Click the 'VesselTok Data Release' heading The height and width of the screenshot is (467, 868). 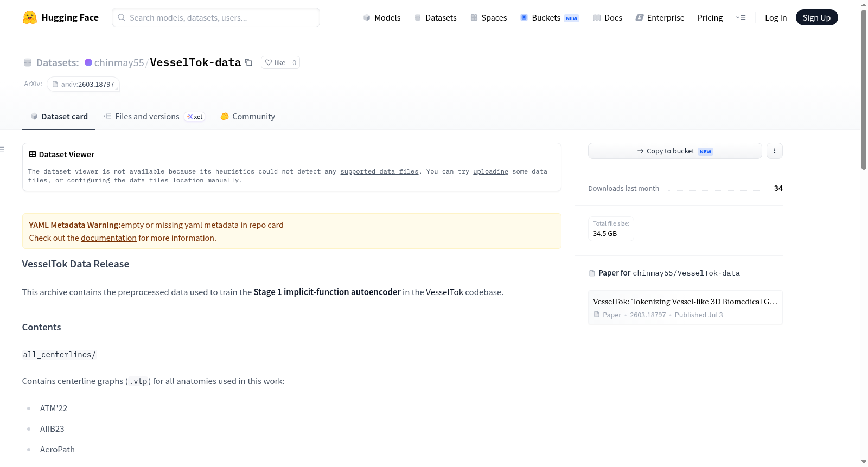[x=75, y=264]
